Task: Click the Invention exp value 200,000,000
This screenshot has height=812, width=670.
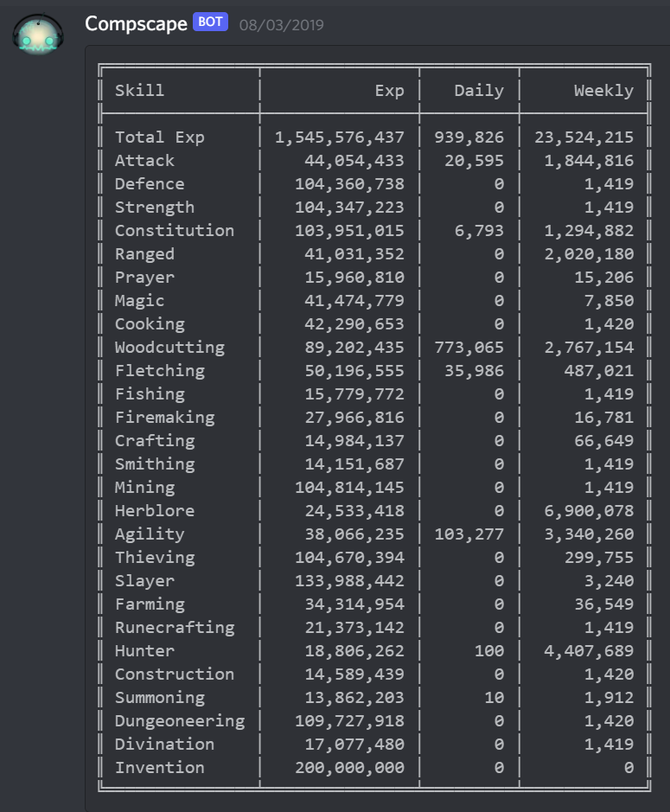Action: click(349, 767)
